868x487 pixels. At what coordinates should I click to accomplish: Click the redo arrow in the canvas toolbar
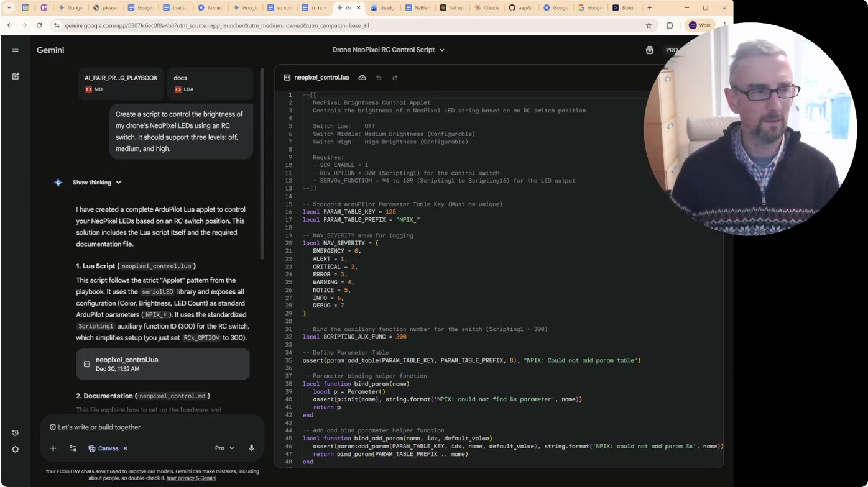[395, 78]
